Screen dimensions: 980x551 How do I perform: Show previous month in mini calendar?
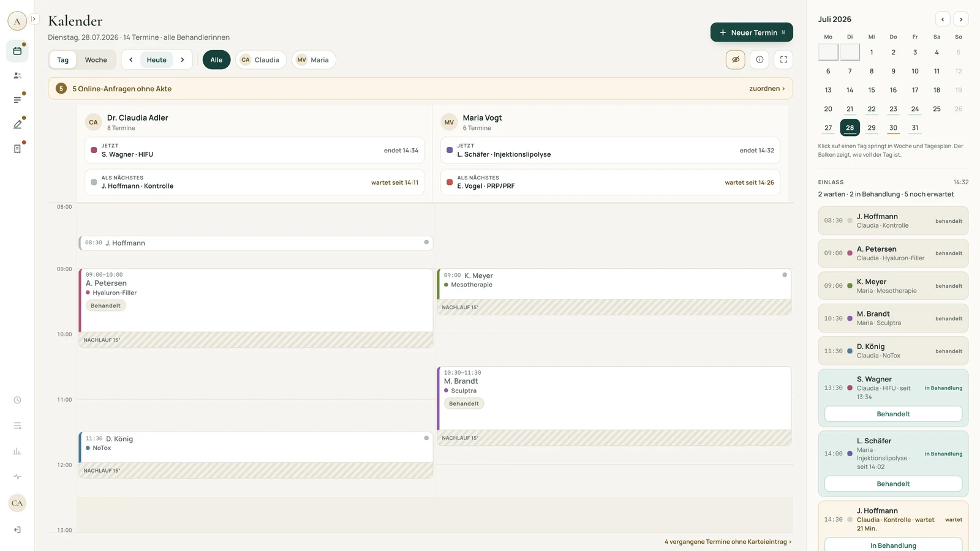943,19
